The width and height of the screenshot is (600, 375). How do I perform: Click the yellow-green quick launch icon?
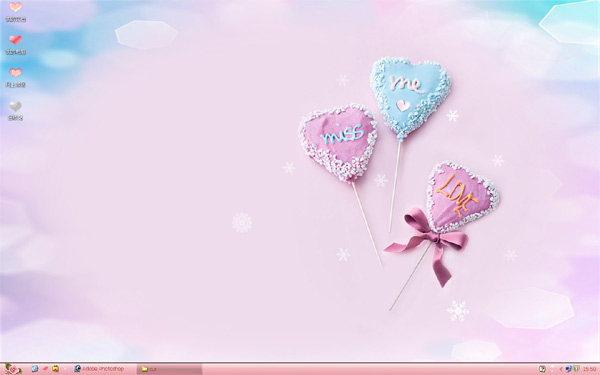55,369
